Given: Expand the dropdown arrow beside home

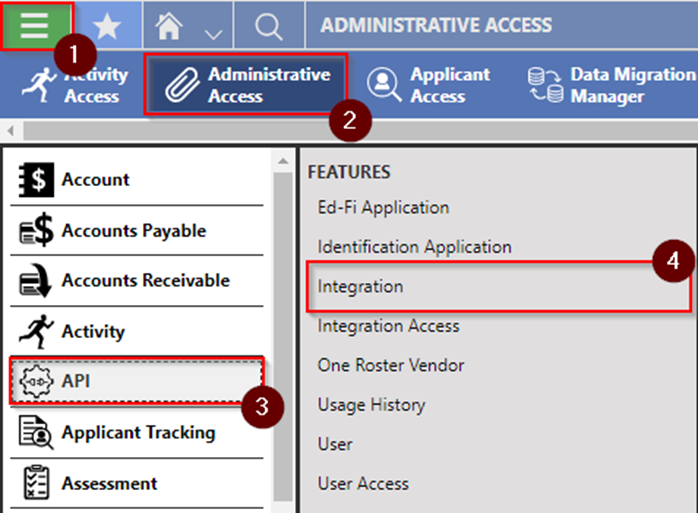Looking at the screenshot, I should 213,34.
